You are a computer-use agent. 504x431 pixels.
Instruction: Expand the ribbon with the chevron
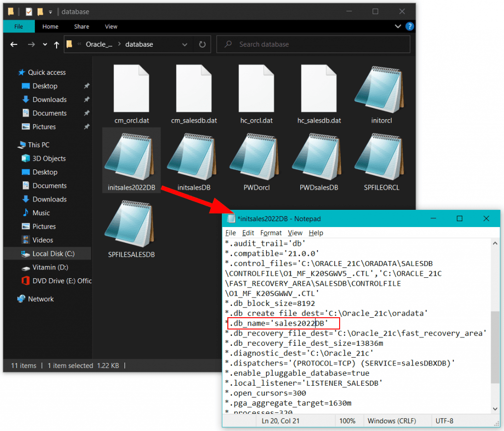click(x=397, y=27)
